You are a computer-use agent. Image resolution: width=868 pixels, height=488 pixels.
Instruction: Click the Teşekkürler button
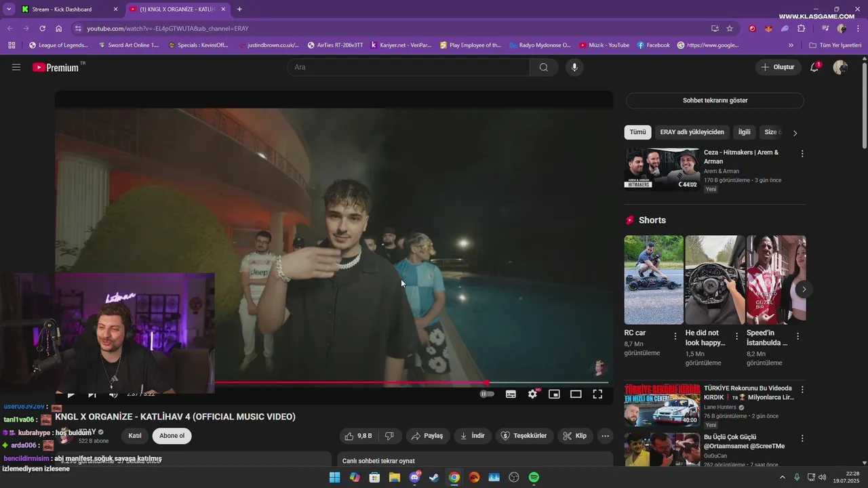point(524,436)
